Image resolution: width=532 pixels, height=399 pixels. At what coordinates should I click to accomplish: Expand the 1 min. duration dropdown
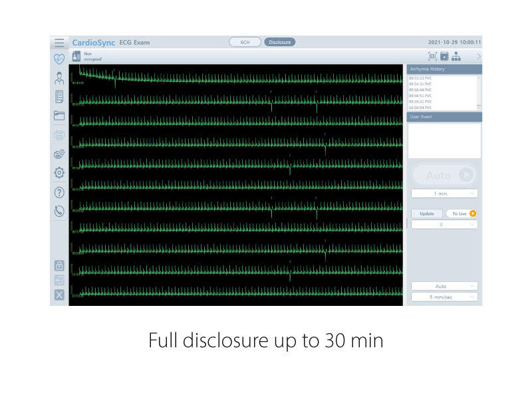[444, 193]
